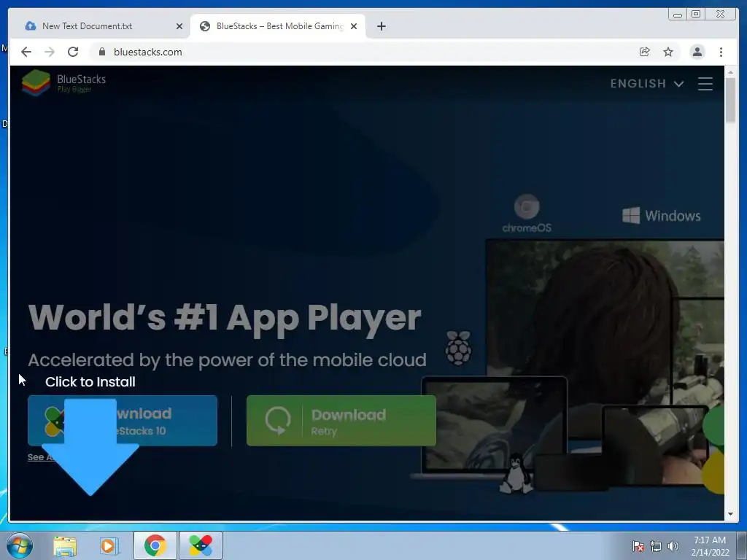Click the green Download Retry button
The image size is (747, 560).
coord(341,421)
